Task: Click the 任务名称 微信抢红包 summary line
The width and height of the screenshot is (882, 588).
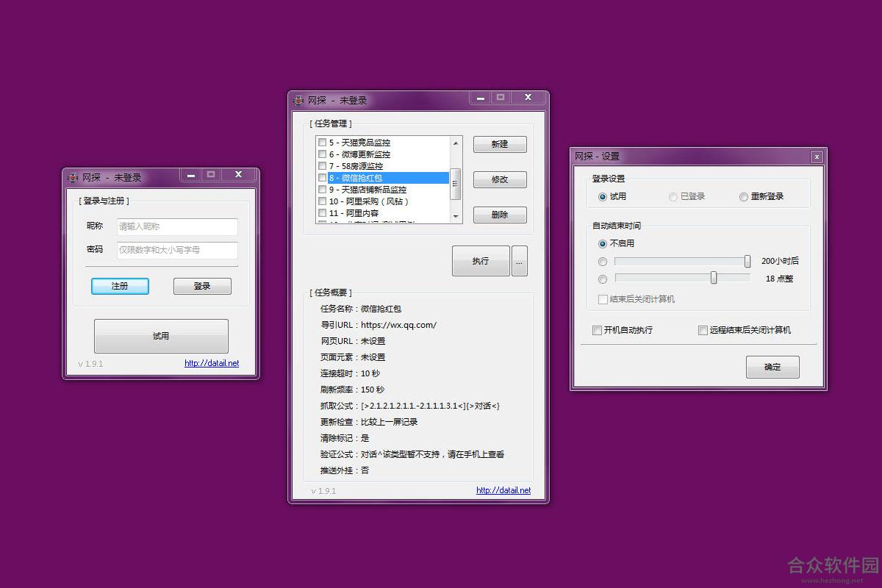Action: tap(361, 309)
